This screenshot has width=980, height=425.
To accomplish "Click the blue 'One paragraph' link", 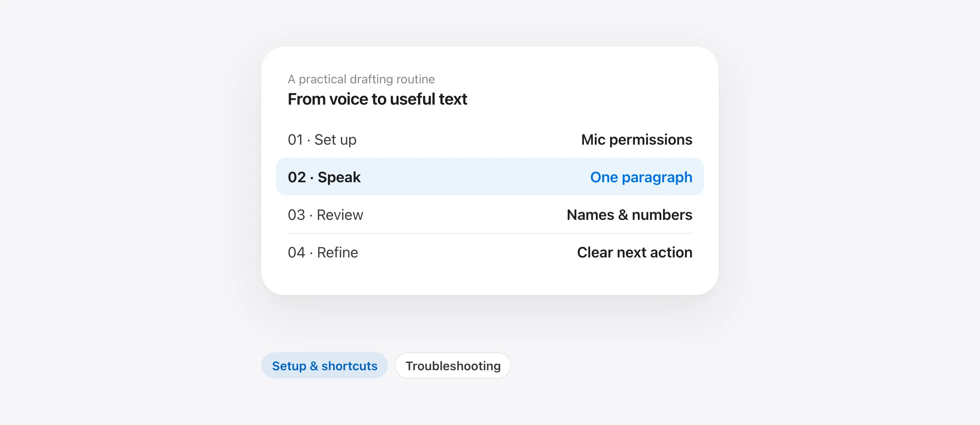I will click(641, 177).
